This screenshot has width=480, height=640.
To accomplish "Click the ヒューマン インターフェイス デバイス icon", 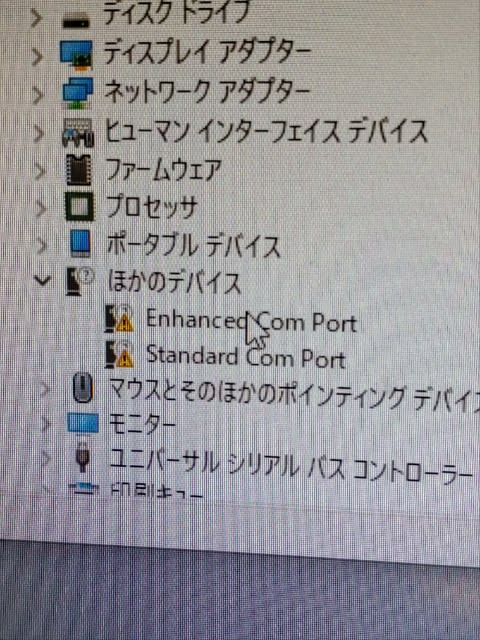I will 78,132.
